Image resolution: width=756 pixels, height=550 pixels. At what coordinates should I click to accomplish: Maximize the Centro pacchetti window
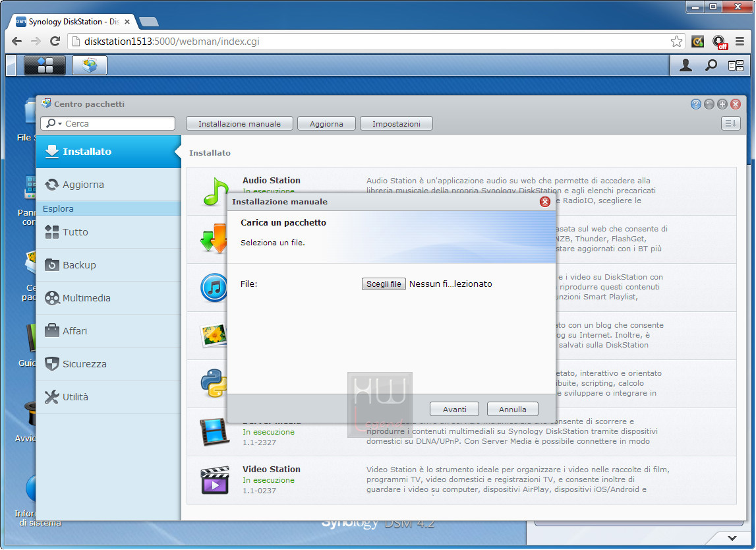(x=722, y=104)
